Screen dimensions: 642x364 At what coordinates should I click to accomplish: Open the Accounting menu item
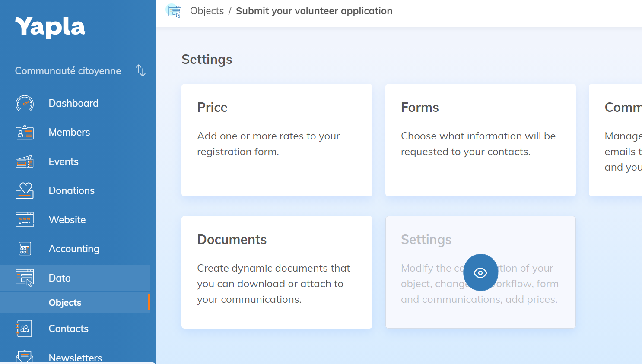(74, 249)
